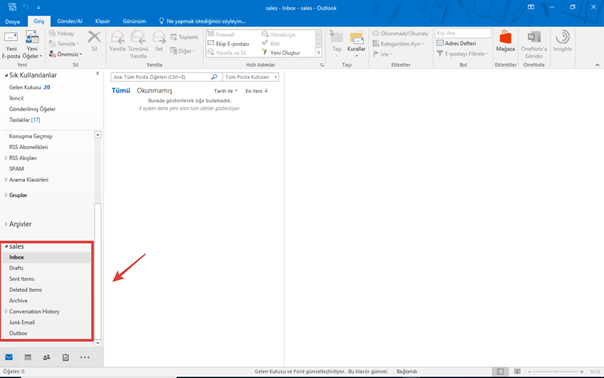
Task: Click the search magnifier icon
Action: (214, 77)
